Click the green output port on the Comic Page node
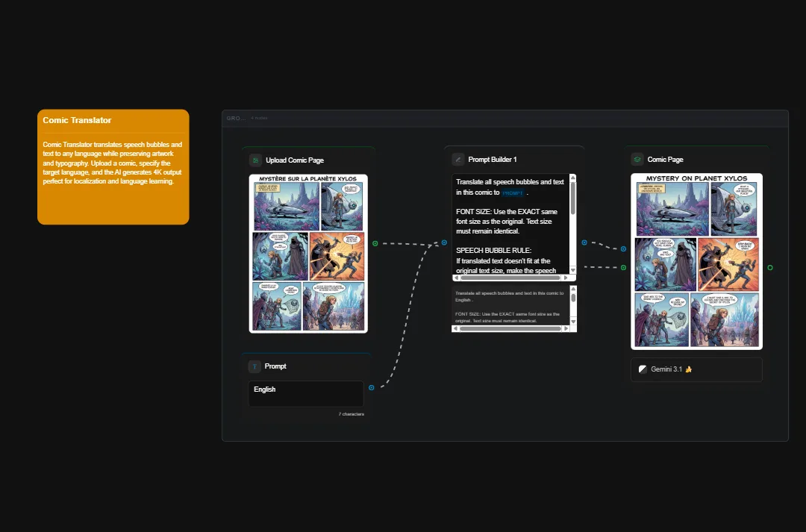The image size is (806, 532). tap(769, 266)
